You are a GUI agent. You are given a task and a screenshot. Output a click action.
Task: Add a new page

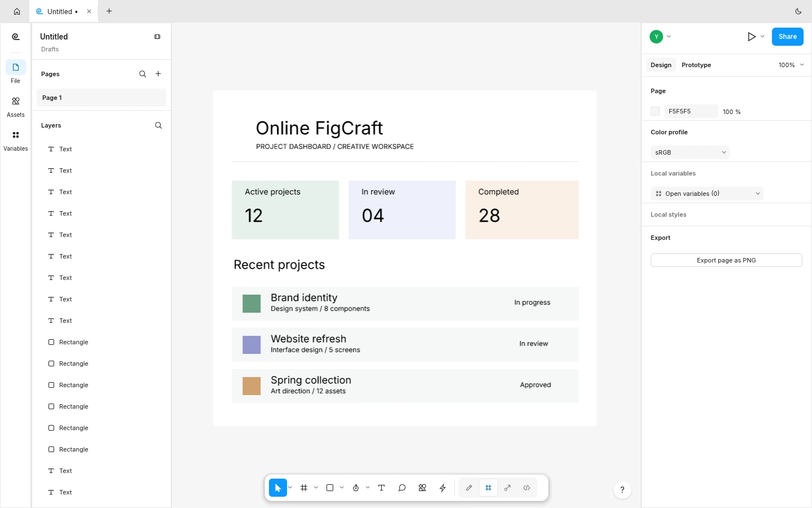(x=158, y=74)
